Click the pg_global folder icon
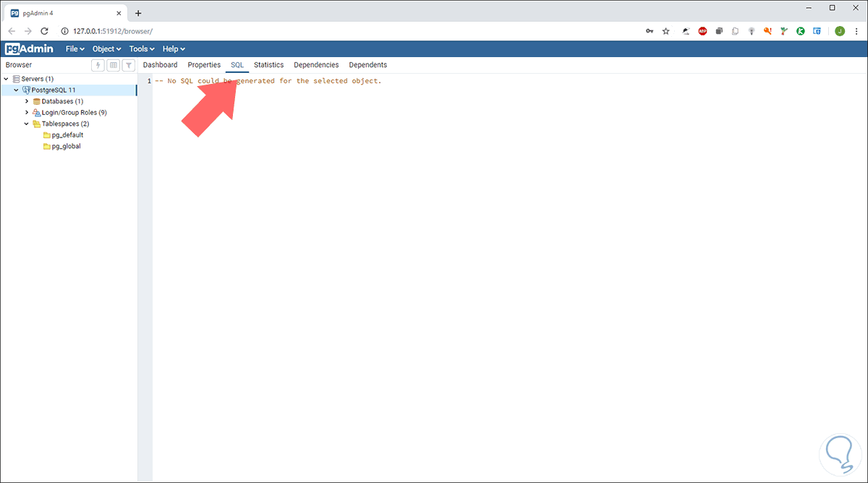The image size is (868, 483). [47, 146]
